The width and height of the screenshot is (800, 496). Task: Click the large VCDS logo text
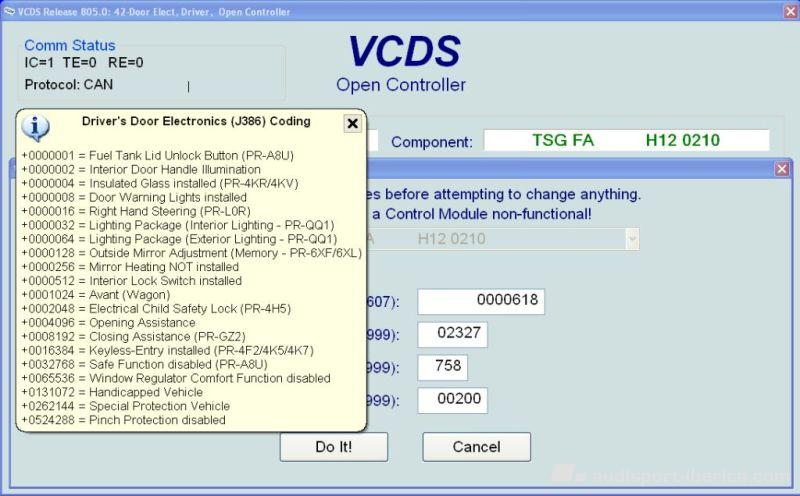pos(404,52)
